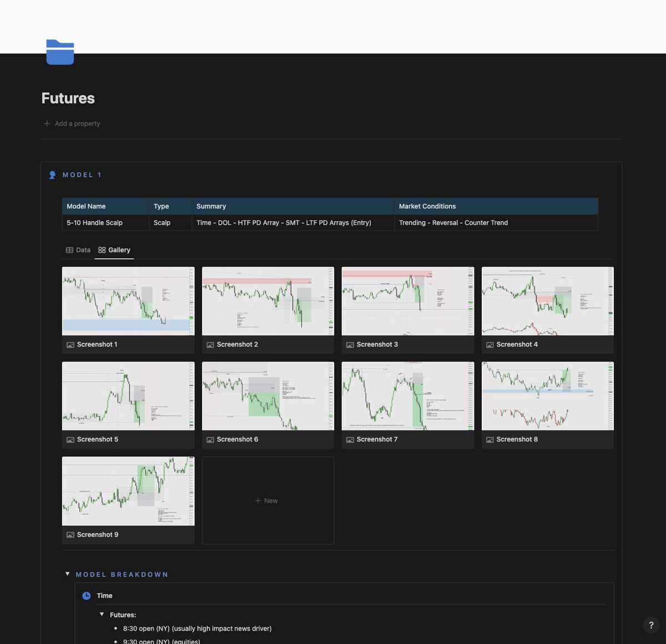The height and width of the screenshot is (644, 666).
Task: Click the image icon beside Screenshot 6
Action: pyautogui.click(x=210, y=439)
